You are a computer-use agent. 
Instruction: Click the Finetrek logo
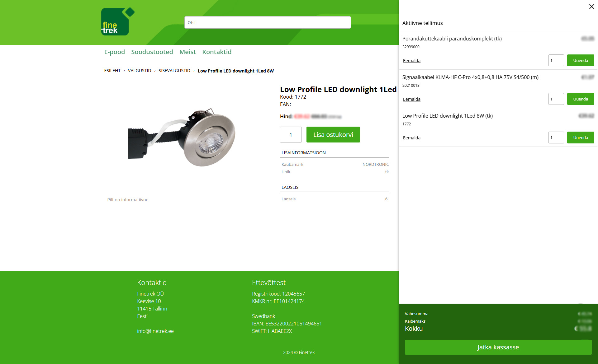(x=118, y=21)
